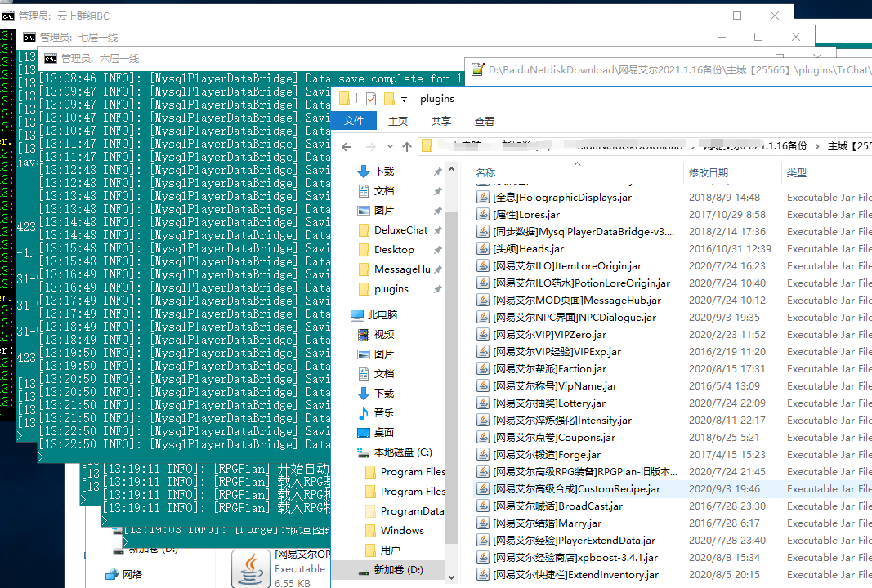Select 新加卷 (D:) drive in sidebar
The width and height of the screenshot is (872, 588).
pos(398,569)
